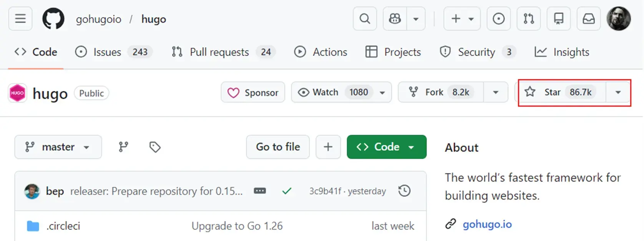644x241 pixels.
Task: Open commit history clock icon
Action: click(x=404, y=191)
